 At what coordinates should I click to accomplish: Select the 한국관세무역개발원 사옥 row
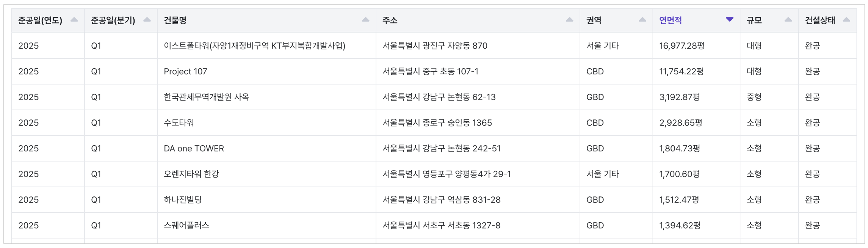tap(206, 97)
